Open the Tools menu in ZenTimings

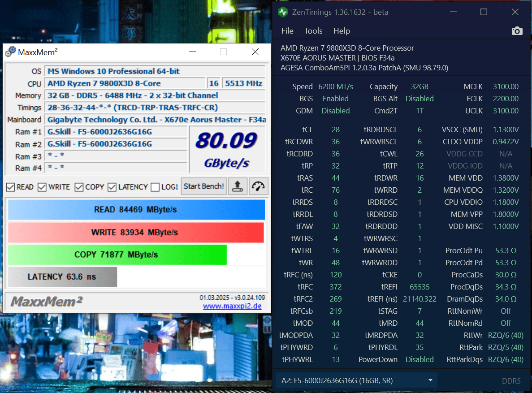[313, 31]
